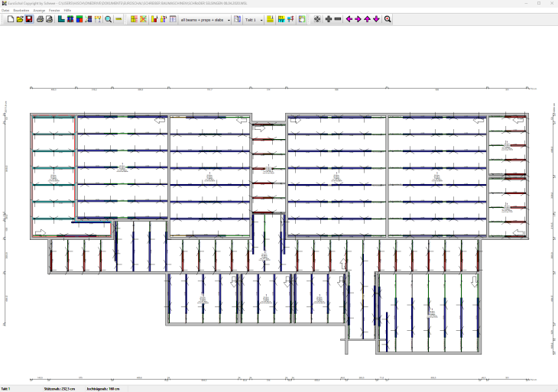Viewport: 558px width, 392px height.
Task: Open the Bearbeiten menu
Action: [x=21, y=10]
